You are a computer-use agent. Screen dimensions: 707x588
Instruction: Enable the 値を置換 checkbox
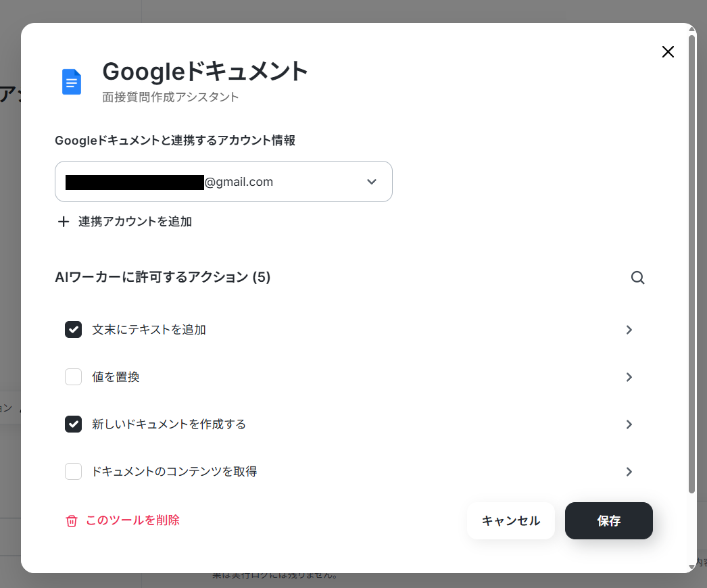coord(73,376)
